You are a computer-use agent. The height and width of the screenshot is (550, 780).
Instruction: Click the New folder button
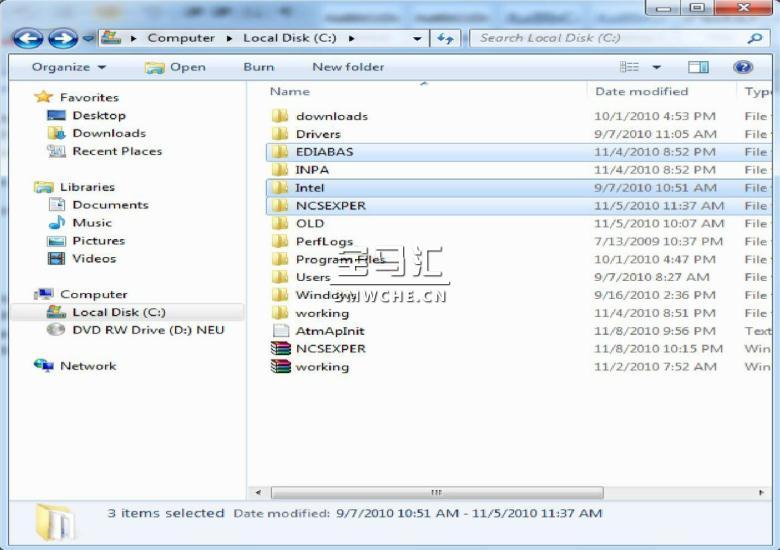coord(348,67)
